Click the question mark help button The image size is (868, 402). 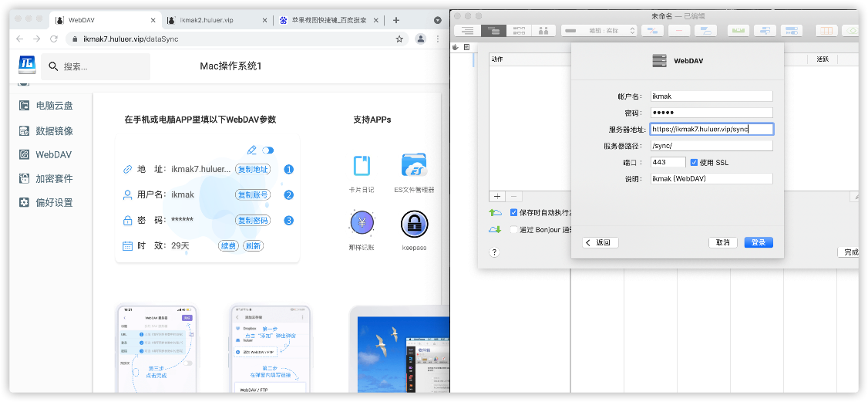[x=494, y=252]
